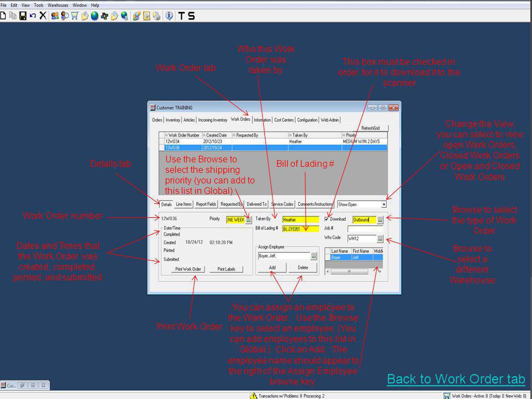Click the New document toolbar icon

(3, 16)
